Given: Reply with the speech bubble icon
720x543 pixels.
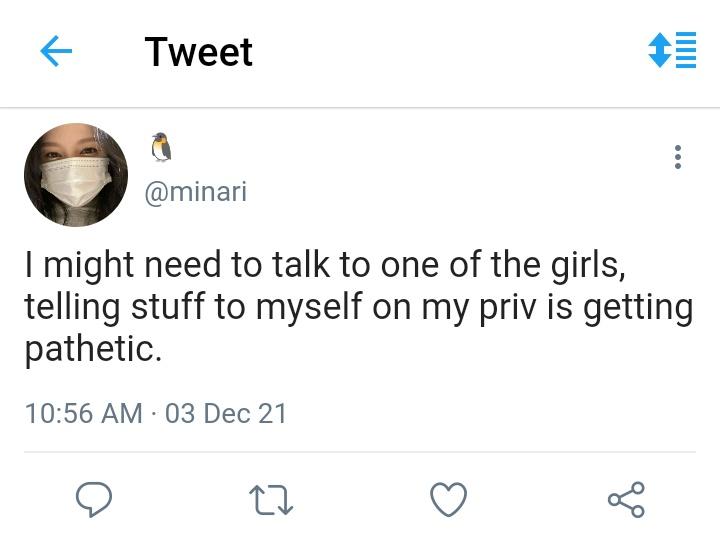Looking at the screenshot, I should coord(93,499).
